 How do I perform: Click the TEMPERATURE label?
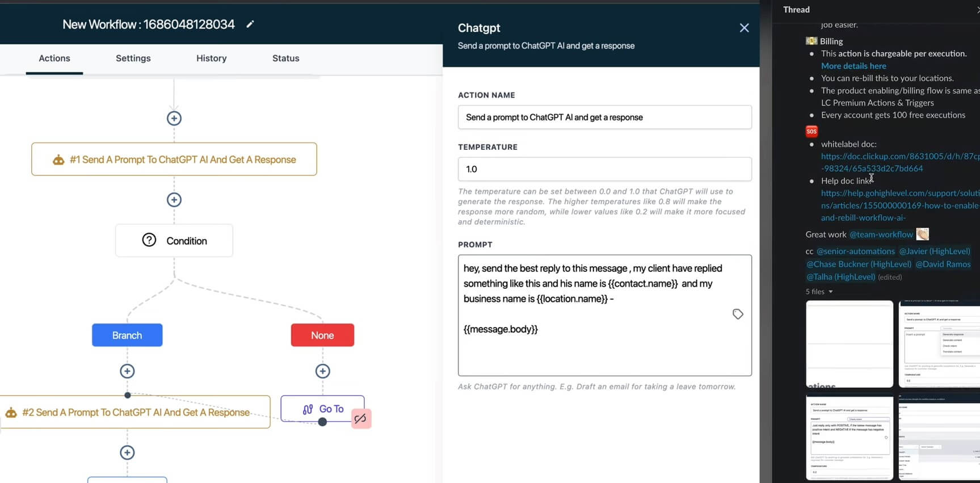[x=487, y=147]
